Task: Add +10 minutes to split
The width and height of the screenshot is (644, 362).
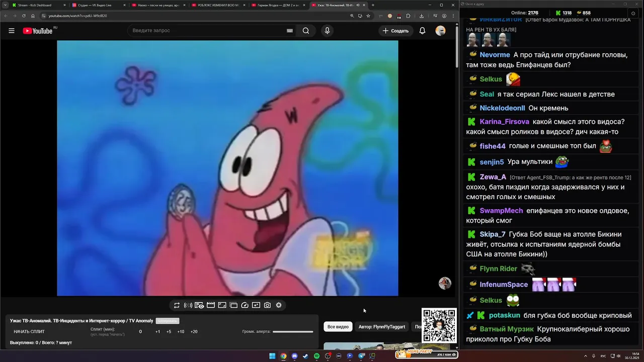Action: tap(181, 332)
